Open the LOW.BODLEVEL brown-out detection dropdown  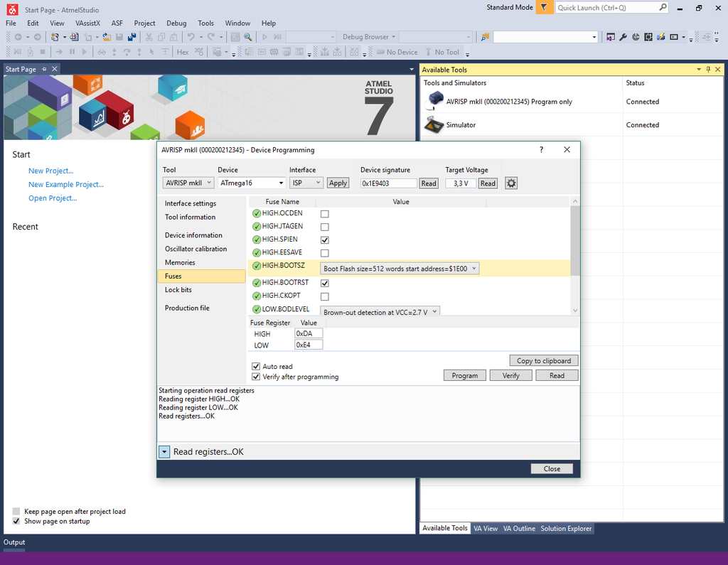pyautogui.click(x=380, y=311)
